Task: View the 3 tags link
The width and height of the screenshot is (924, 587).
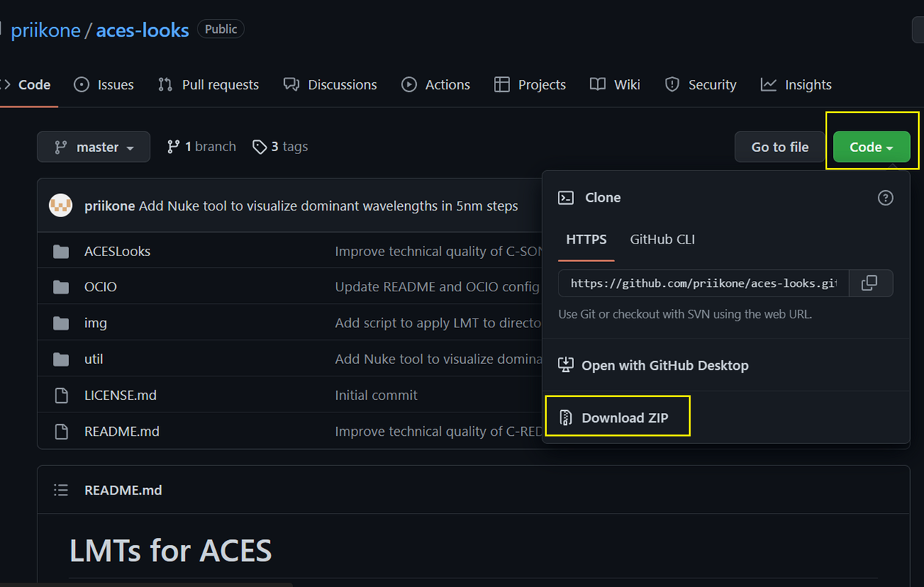Action: (x=280, y=147)
